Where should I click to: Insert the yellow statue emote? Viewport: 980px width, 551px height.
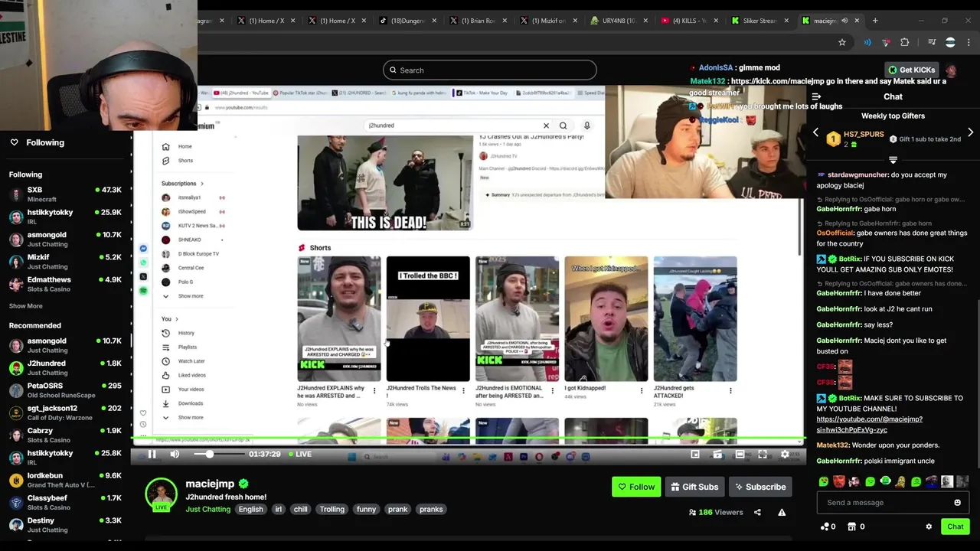pos(901,482)
